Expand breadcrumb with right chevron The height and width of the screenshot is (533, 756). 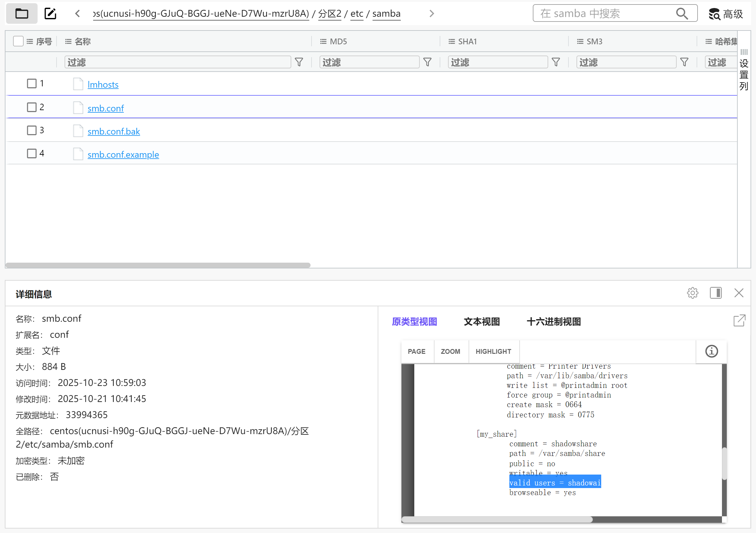point(432,13)
